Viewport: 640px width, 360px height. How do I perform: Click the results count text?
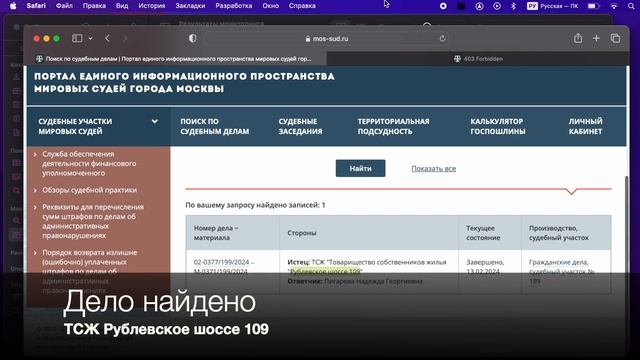(255, 205)
